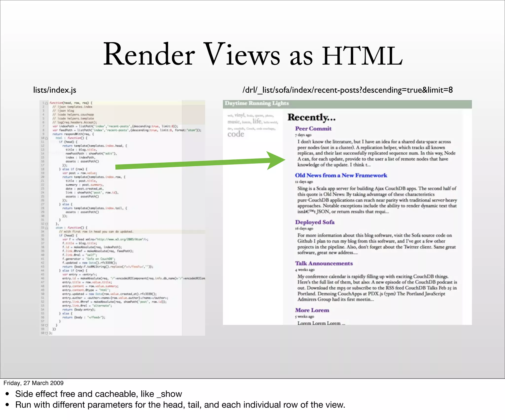Collapse the fold marker on code line 10
Viewport: 505px width, 420px height.
click(46, 138)
